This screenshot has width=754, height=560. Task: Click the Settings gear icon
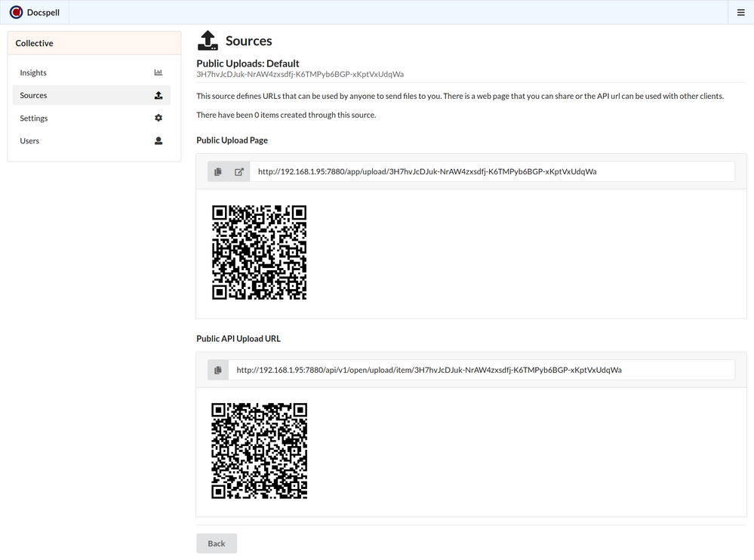pyautogui.click(x=158, y=118)
